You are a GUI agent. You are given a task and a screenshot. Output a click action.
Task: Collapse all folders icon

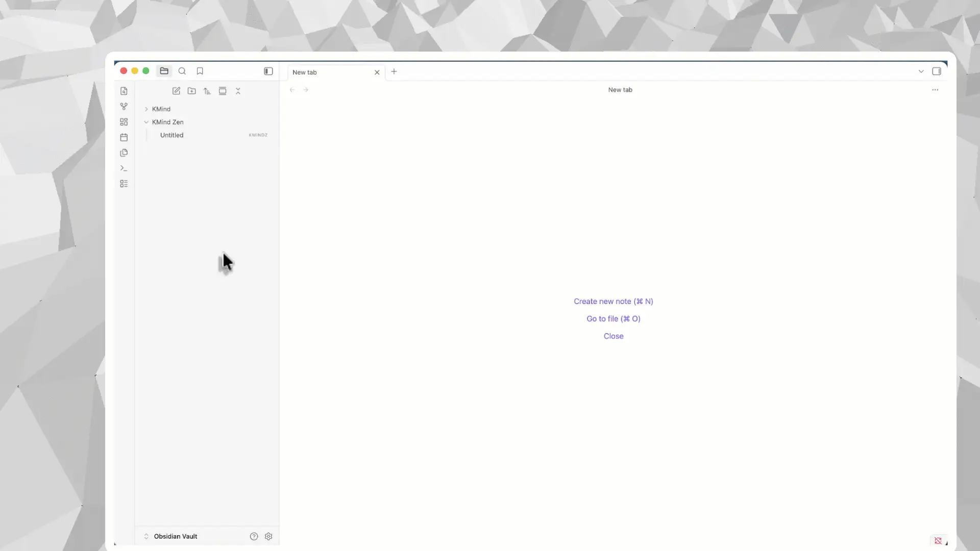point(238,91)
